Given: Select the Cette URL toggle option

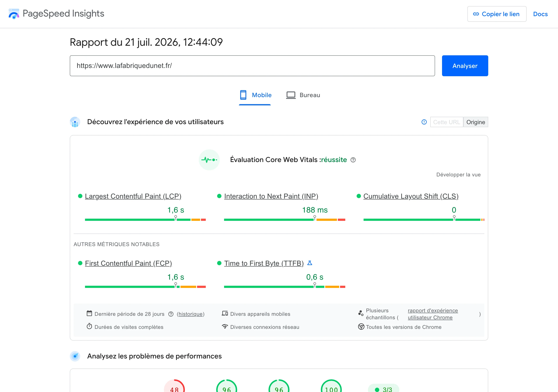Looking at the screenshot, I should coord(446,122).
